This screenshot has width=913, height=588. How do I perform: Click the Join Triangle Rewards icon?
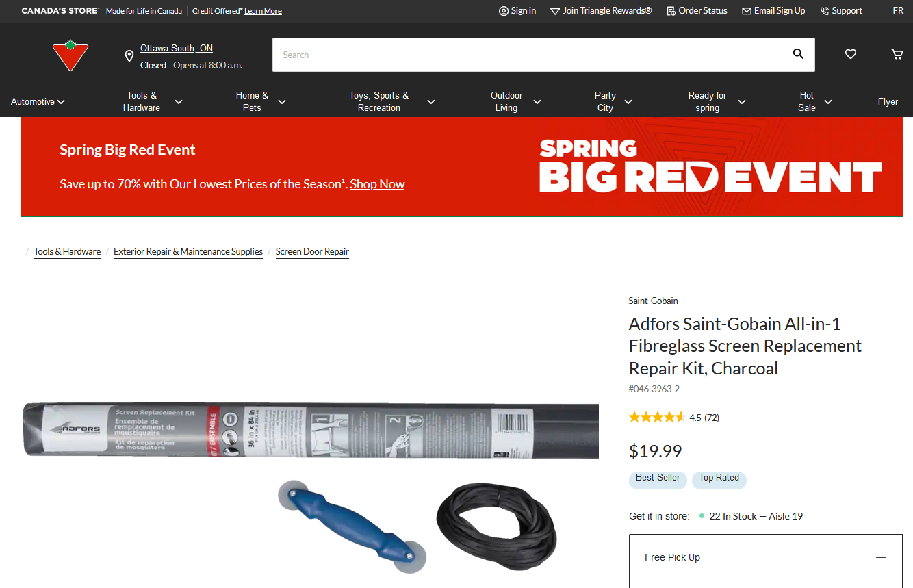click(555, 11)
